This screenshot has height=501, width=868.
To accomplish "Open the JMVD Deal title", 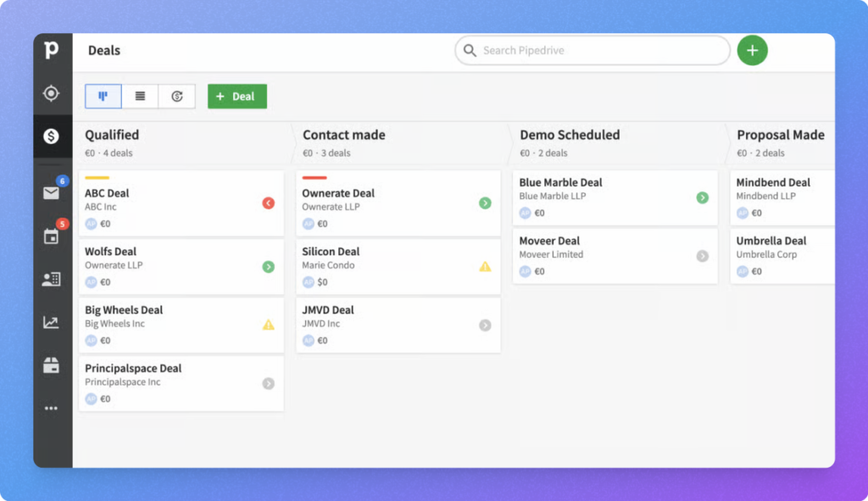I will (x=328, y=310).
